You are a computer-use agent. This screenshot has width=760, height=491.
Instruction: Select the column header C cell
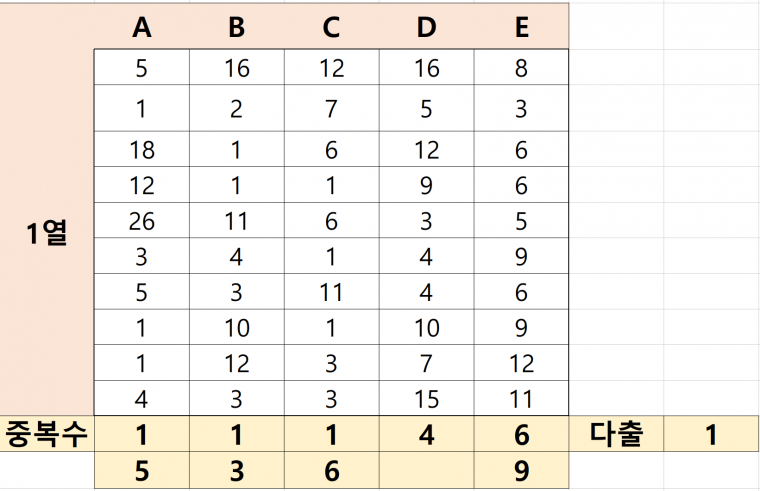[332, 30]
